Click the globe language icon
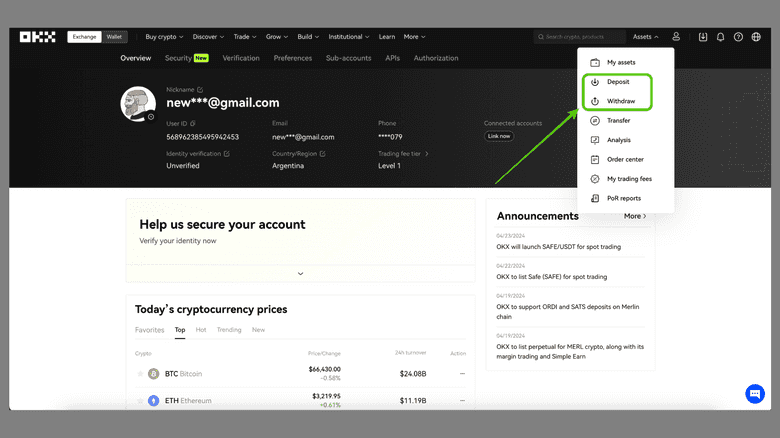Screen dimensions: 780x438 pyautogui.click(x=756, y=37)
